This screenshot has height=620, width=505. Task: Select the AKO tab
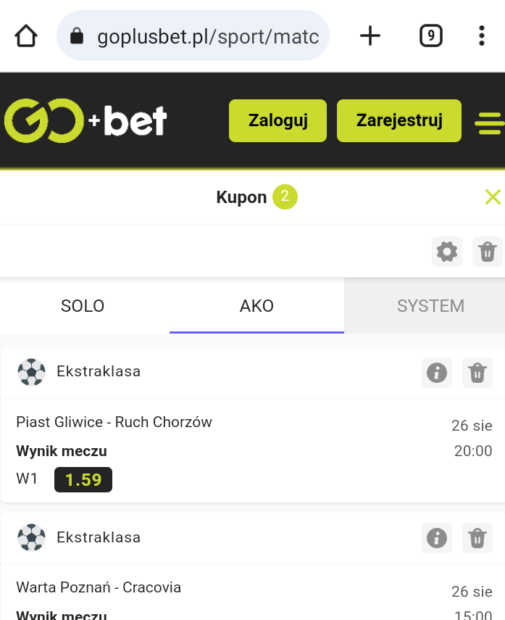pos(257,306)
